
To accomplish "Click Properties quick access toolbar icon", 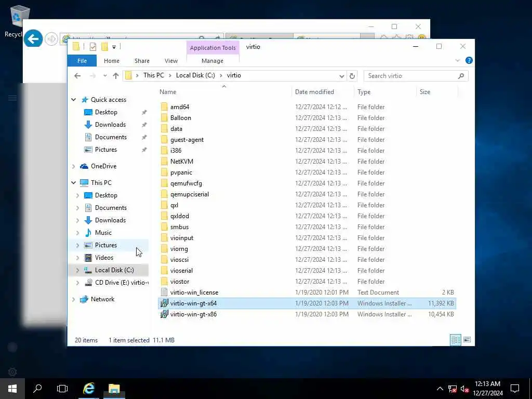I will pos(92,47).
